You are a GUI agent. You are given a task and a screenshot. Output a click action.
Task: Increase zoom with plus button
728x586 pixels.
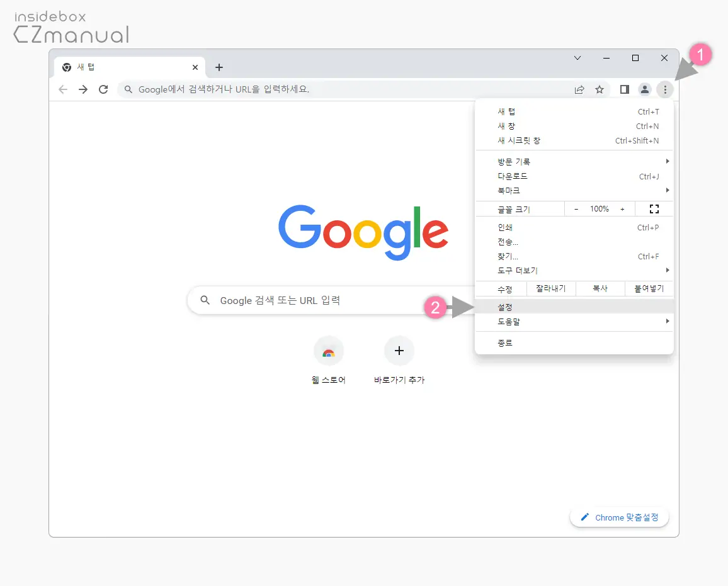[622, 209]
